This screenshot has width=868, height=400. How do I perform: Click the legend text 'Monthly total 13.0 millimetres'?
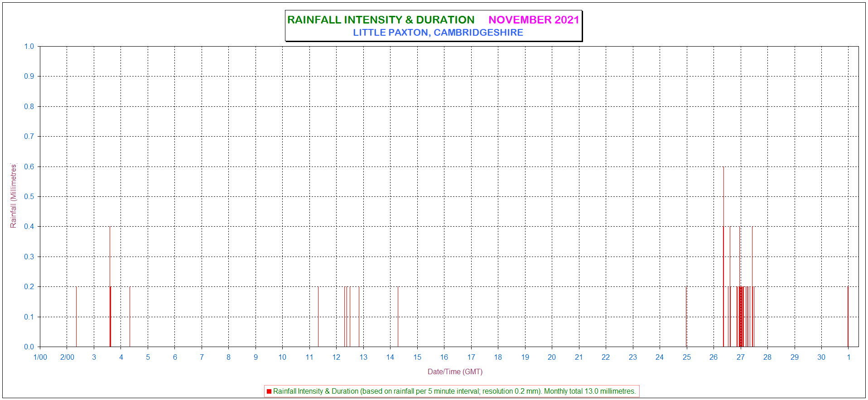coord(589,391)
